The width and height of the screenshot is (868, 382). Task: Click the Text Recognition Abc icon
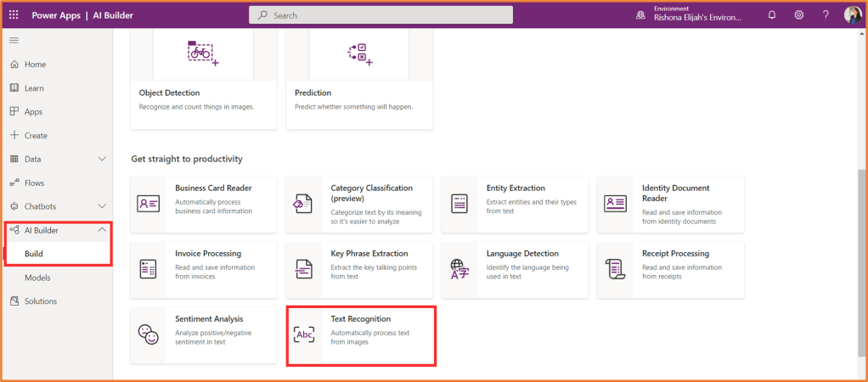[x=304, y=334]
